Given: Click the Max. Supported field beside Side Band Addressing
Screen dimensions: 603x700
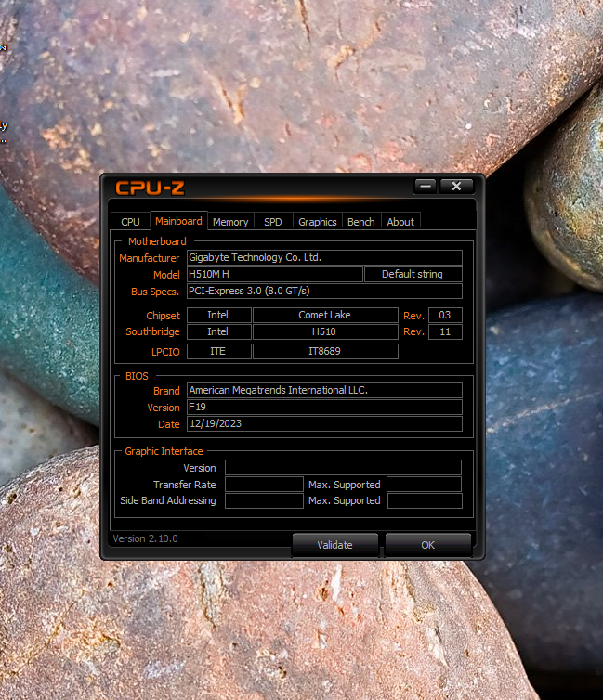Looking at the screenshot, I should (x=425, y=501).
